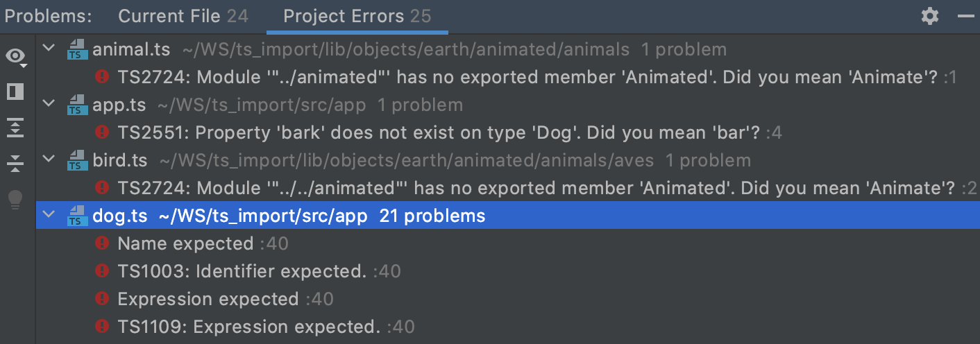980x344 pixels.
Task: Click the quick-fix lightbulb icon
Action: (15, 200)
